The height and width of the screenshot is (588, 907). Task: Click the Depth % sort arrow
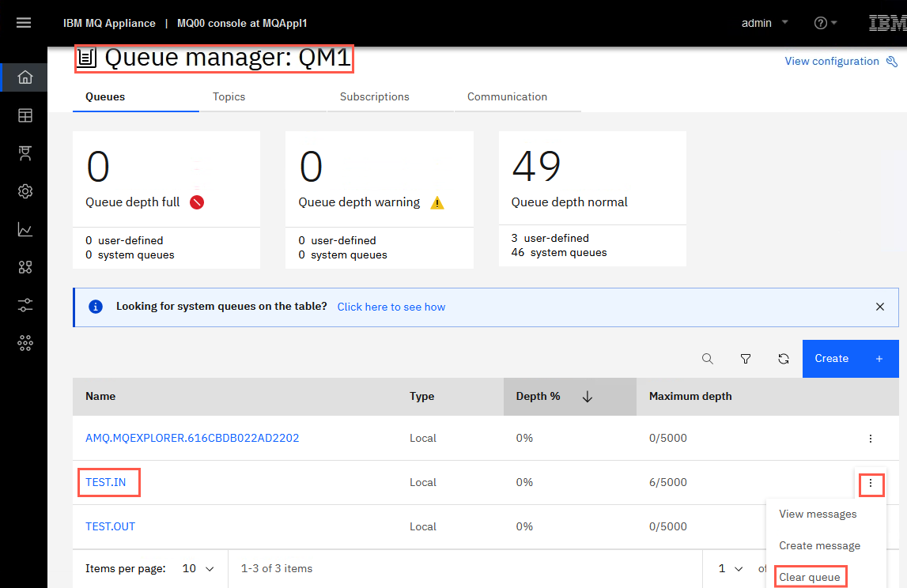pyautogui.click(x=587, y=397)
